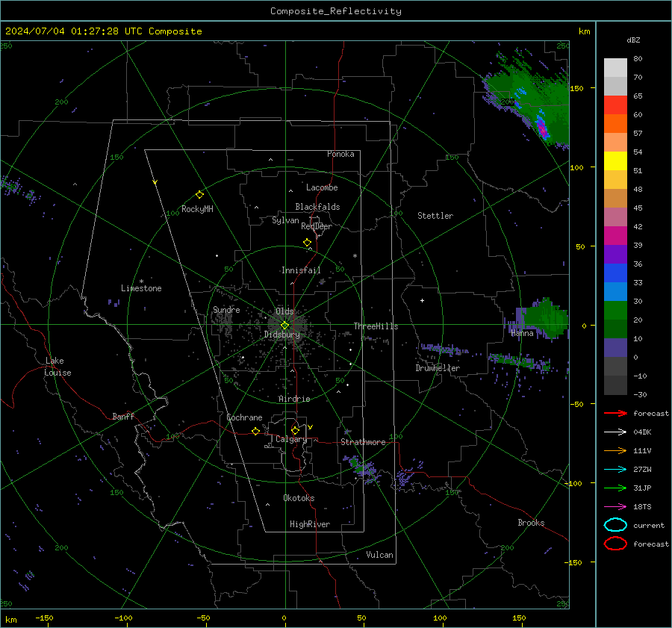This screenshot has height=628, width=672.
Task: Select the cyan 27ZW arrow icon
Action: coord(615,469)
